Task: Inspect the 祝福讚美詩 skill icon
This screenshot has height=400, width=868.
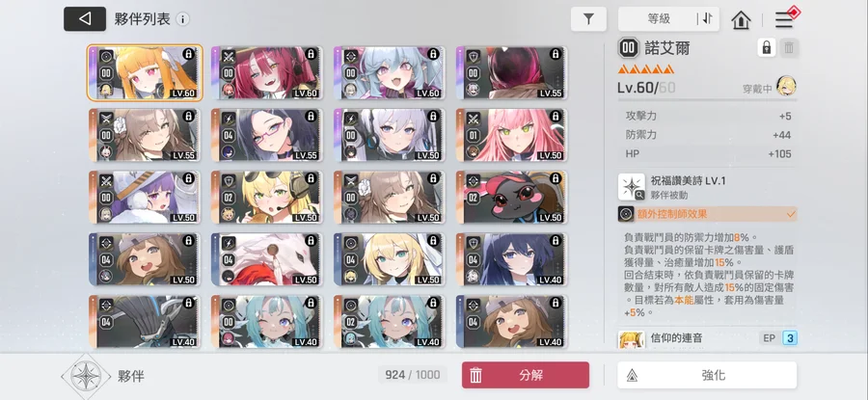Action: (632, 186)
